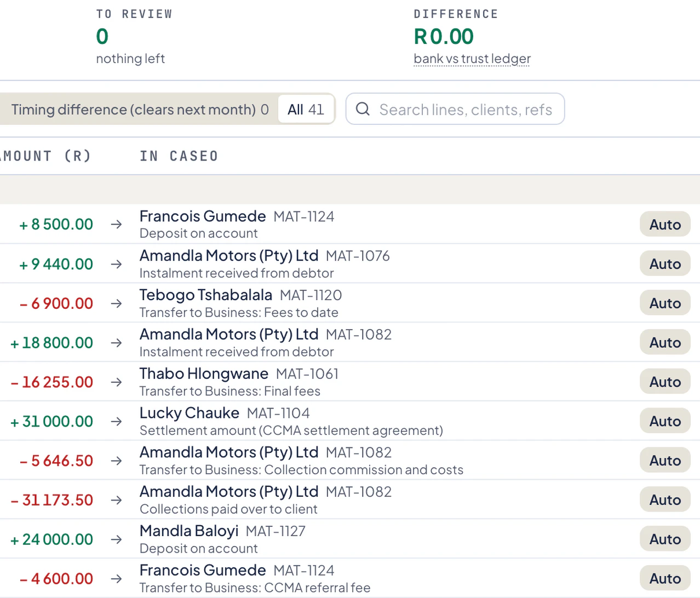Click 'Transfer to Business: Final fees' description
This screenshot has width=700, height=598.
(x=230, y=391)
